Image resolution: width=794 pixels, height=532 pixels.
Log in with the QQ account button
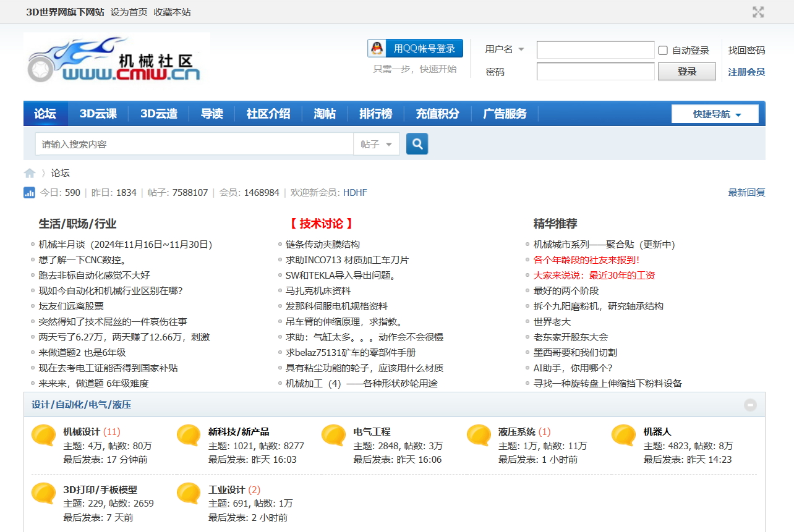click(415, 49)
